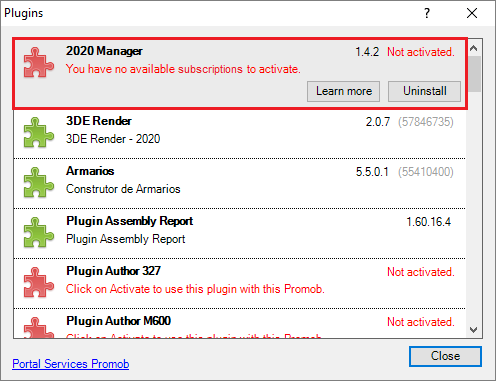Close the Plugins dialog with Close button

pyautogui.click(x=445, y=356)
